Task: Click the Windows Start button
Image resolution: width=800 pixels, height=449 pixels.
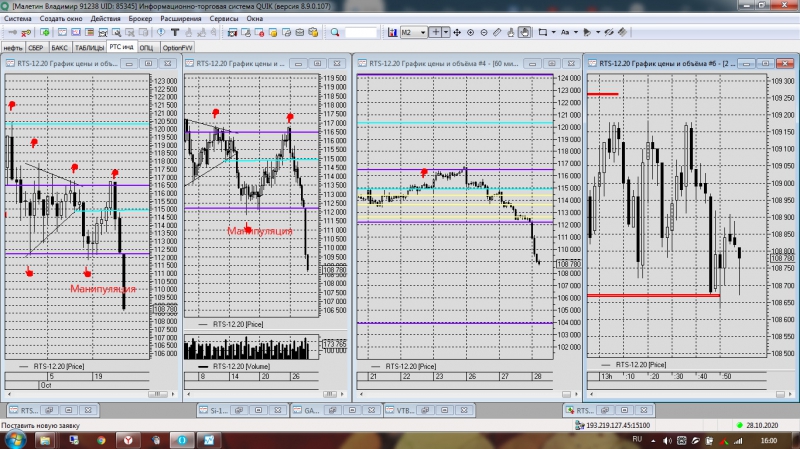Action: [x=15, y=439]
